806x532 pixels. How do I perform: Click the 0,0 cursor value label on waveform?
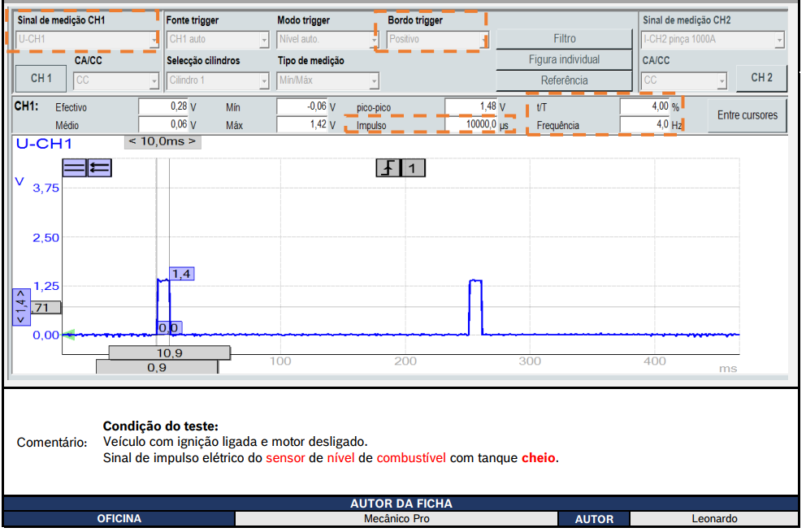pos(168,328)
